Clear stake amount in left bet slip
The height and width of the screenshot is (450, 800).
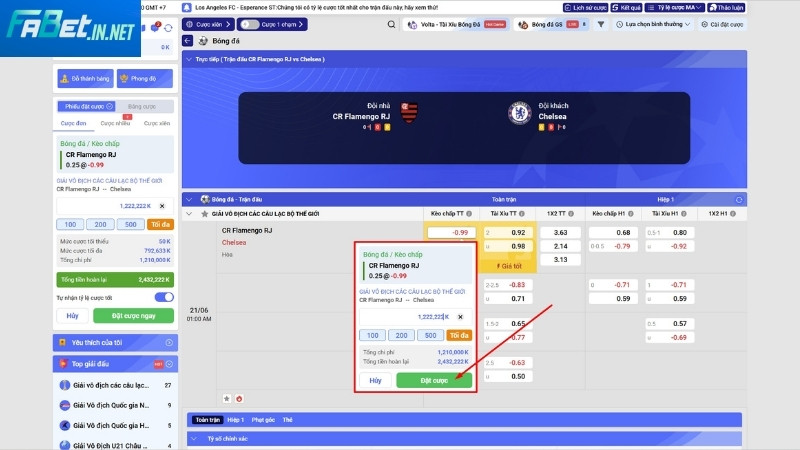(x=162, y=206)
